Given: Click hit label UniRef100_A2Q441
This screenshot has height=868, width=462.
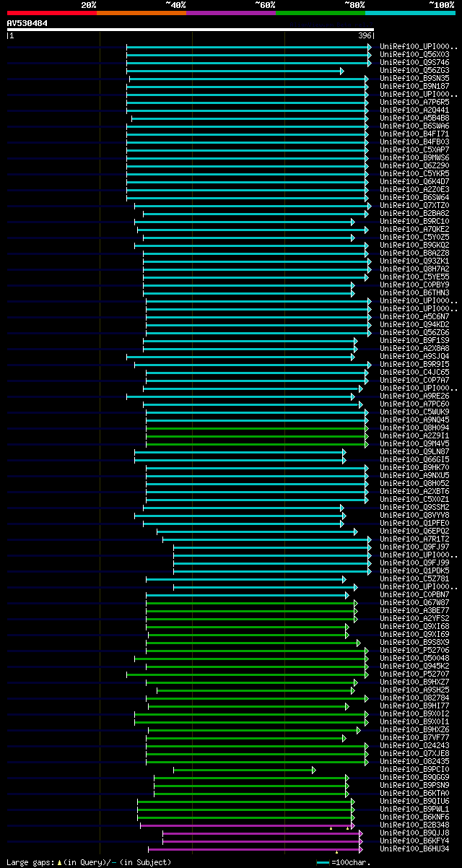Looking at the screenshot, I should tap(414, 110).
